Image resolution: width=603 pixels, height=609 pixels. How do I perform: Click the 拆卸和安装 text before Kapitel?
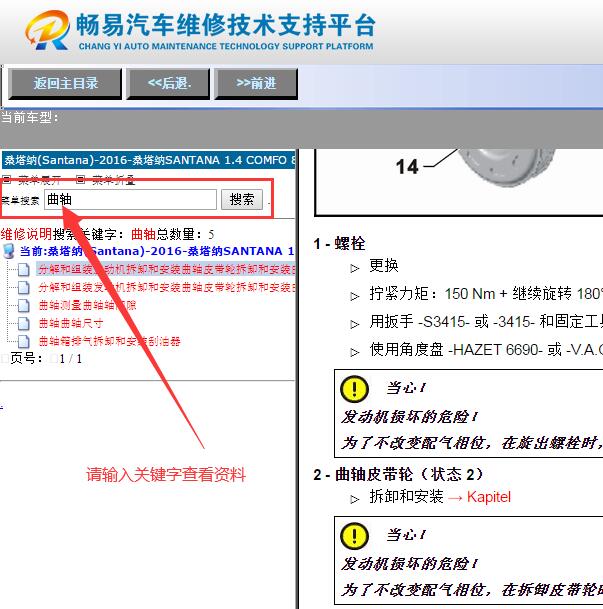[x=406, y=497]
